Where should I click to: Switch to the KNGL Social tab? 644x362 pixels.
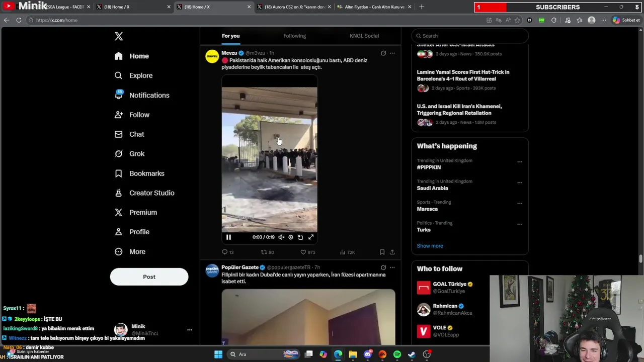point(364,36)
